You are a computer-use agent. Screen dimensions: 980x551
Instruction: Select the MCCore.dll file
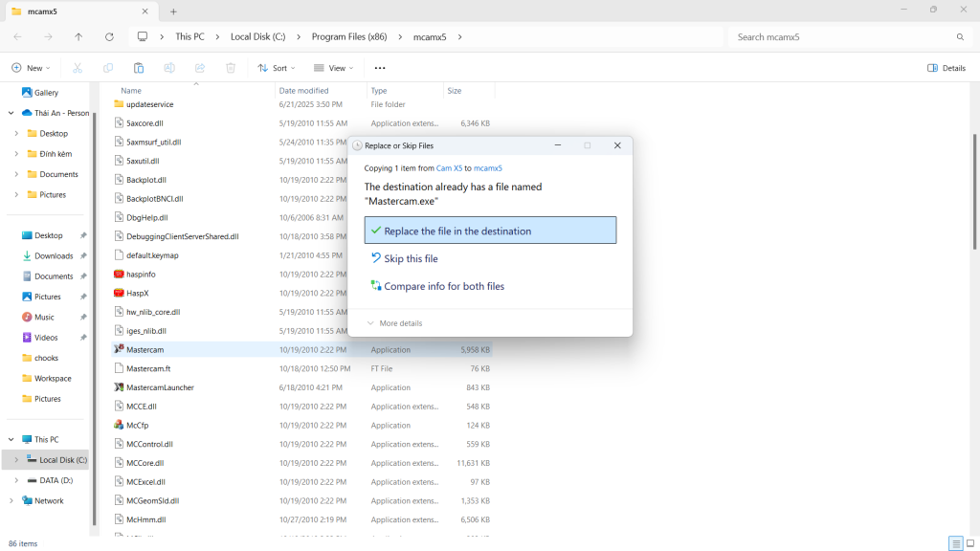[x=145, y=463]
